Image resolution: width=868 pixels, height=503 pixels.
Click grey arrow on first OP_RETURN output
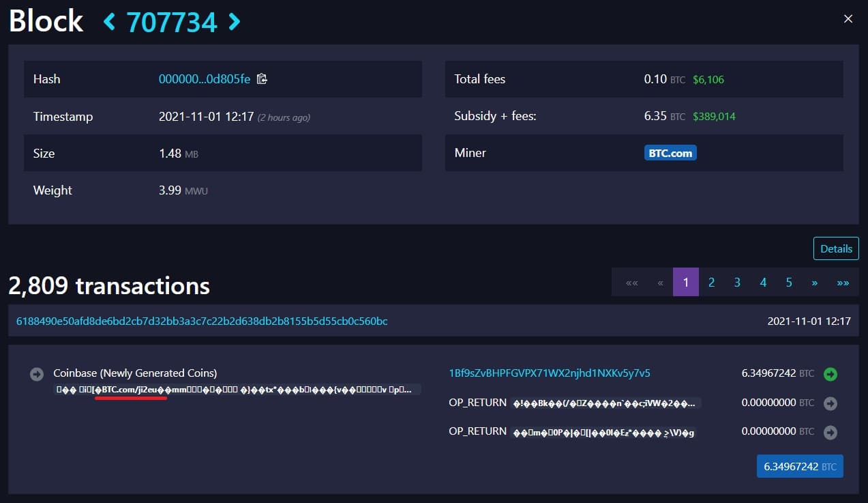pos(830,403)
